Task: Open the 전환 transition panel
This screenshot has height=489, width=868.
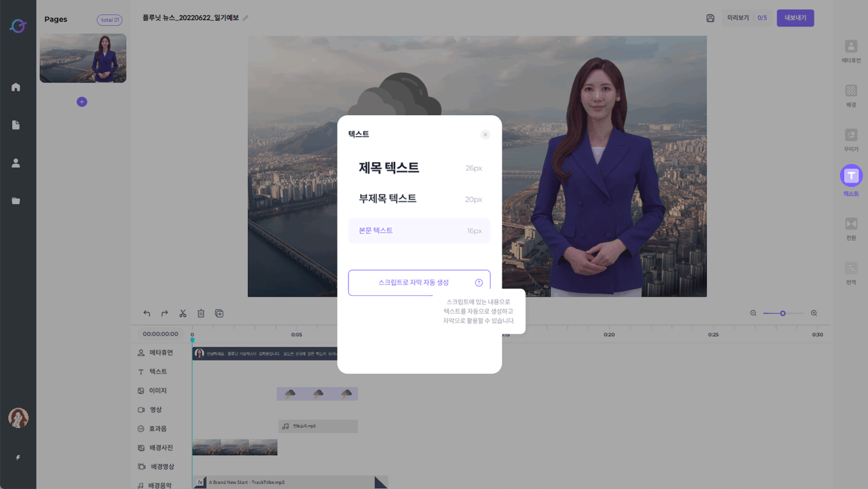Action: click(851, 229)
